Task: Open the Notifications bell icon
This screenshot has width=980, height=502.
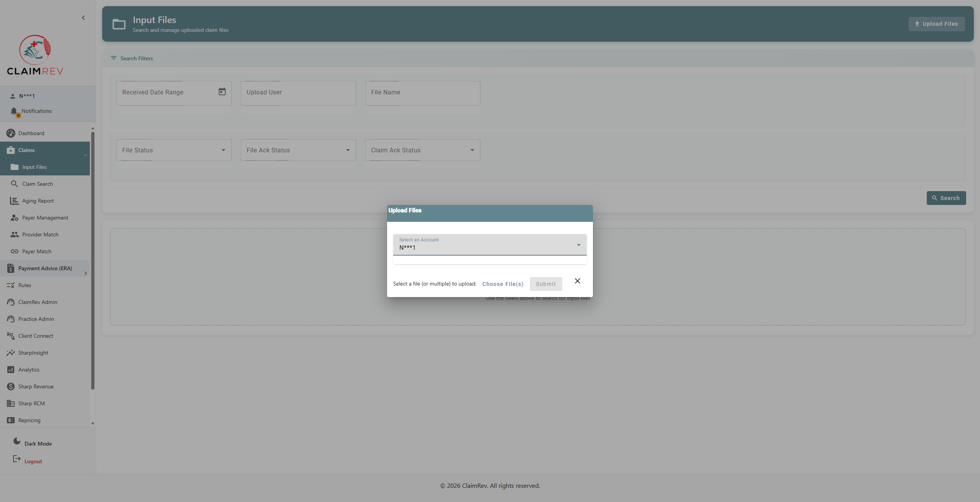Action: pyautogui.click(x=14, y=111)
